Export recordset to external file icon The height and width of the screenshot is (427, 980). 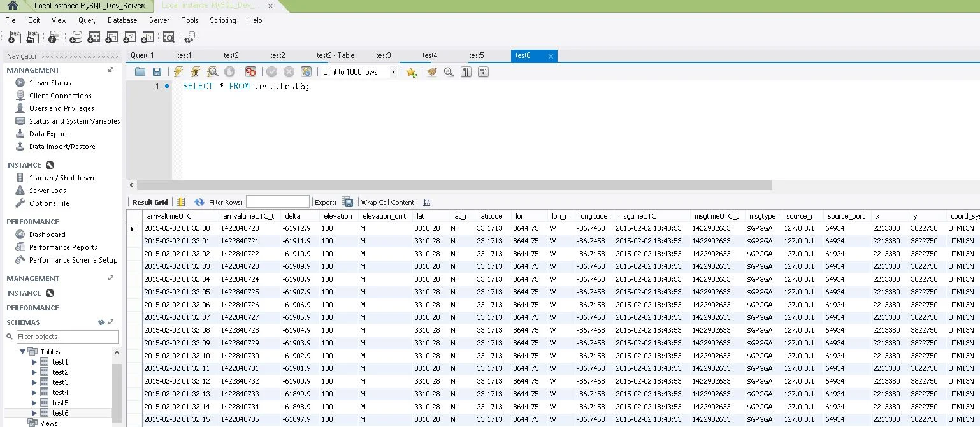[347, 202]
